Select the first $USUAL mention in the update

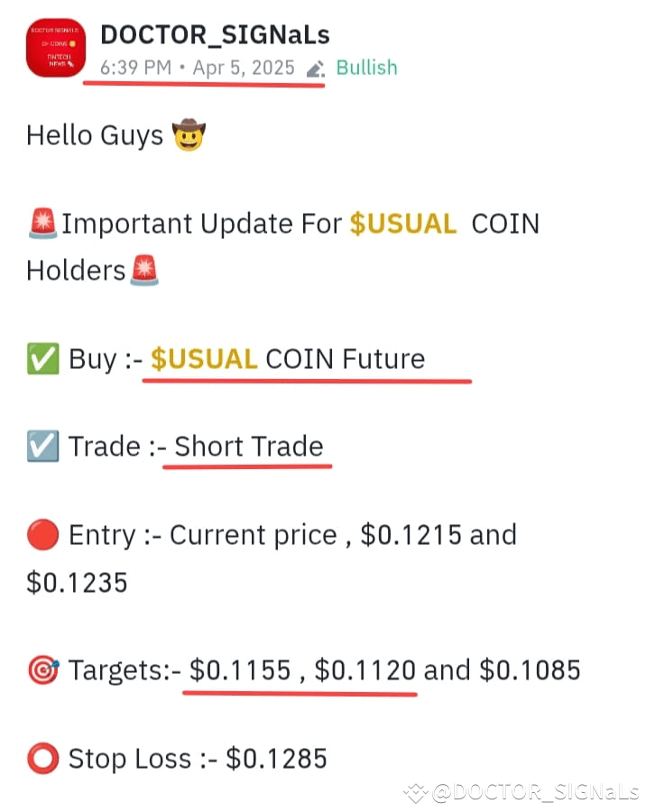click(404, 223)
